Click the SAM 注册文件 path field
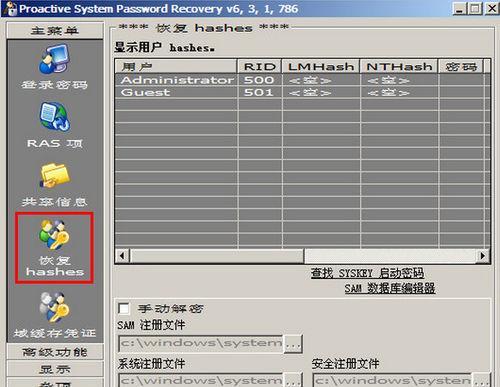The image size is (500, 387). coord(201,343)
